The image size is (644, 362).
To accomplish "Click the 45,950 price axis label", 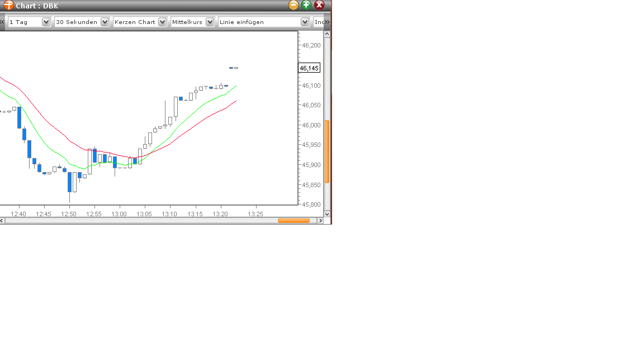I will [x=311, y=145].
